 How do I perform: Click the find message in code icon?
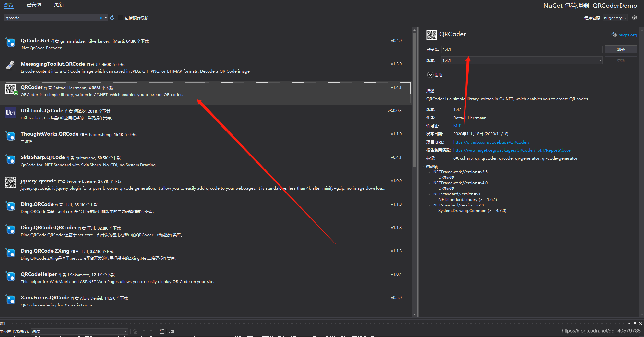pyautogui.click(x=135, y=331)
